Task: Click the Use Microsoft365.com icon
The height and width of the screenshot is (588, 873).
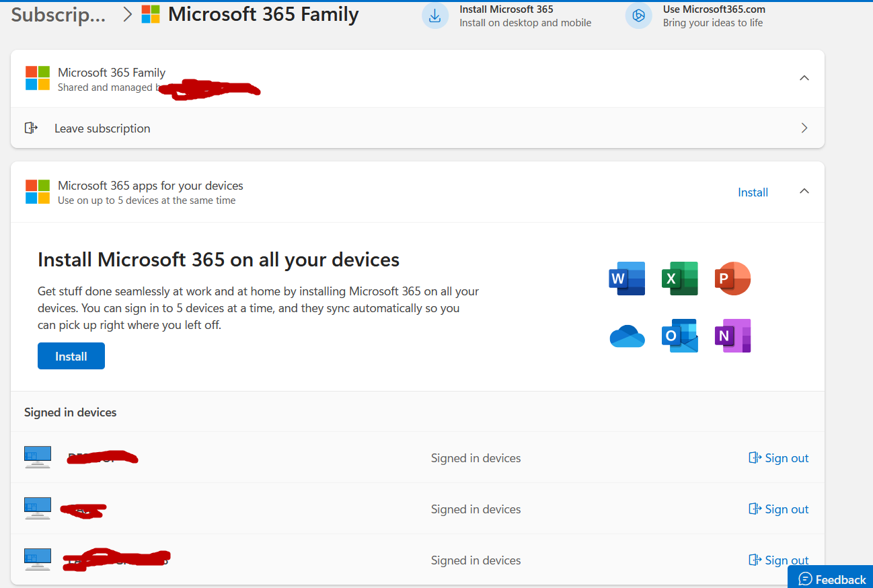Action: [638, 15]
